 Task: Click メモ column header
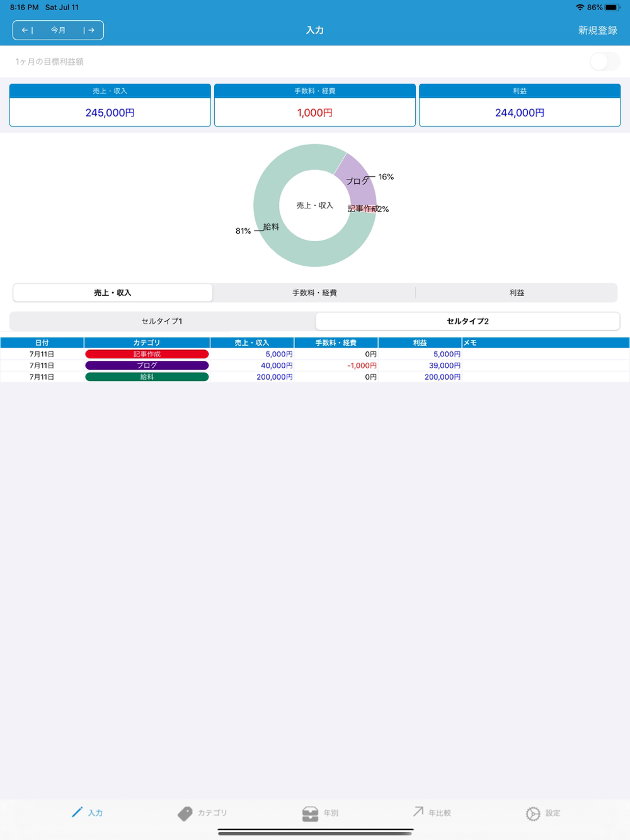point(546,343)
